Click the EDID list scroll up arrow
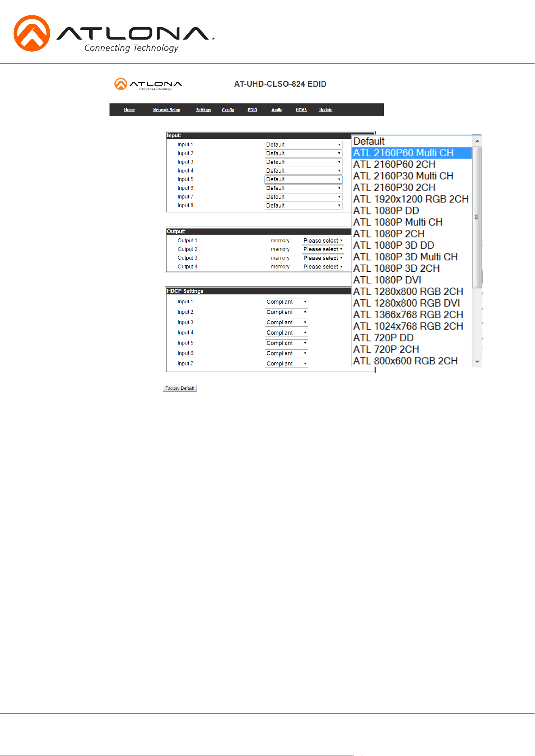535x756 pixels. 477,141
